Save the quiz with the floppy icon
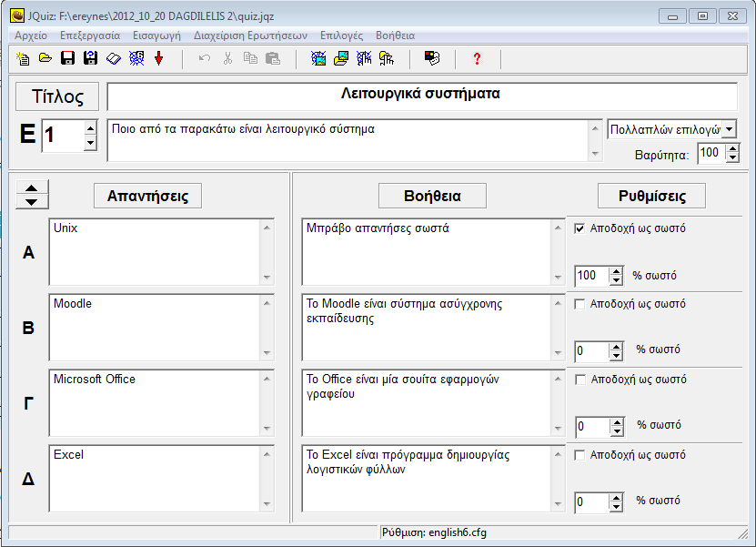Screen dimensions: 756x547 [x=68, y=59]
